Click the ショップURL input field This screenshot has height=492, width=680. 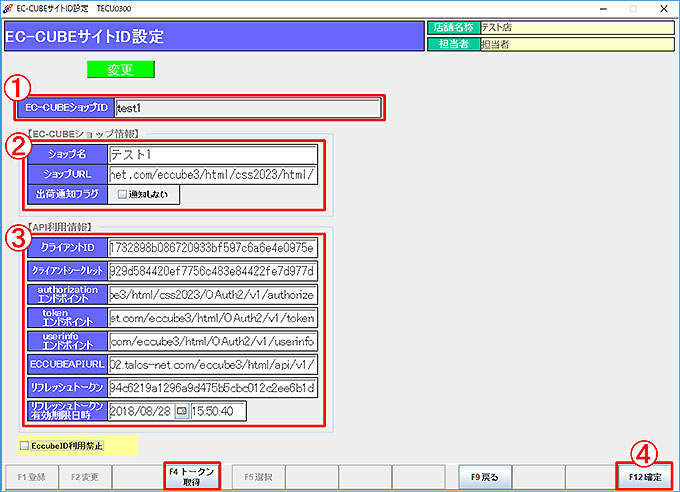pos(213,174)
